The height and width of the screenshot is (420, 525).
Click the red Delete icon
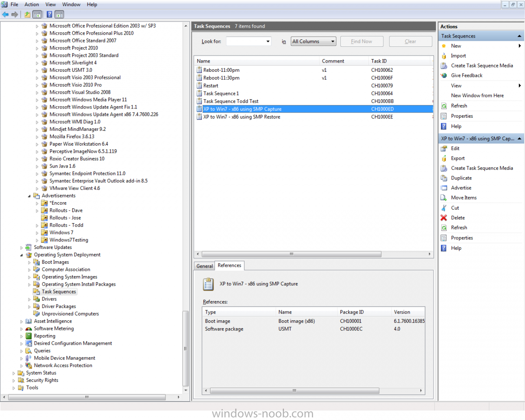coord(444,218)
